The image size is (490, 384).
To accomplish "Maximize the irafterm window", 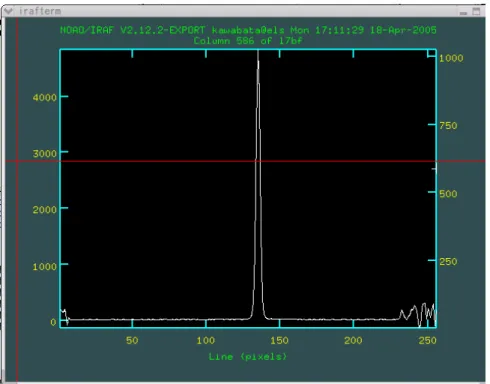I will click(477, 11).
